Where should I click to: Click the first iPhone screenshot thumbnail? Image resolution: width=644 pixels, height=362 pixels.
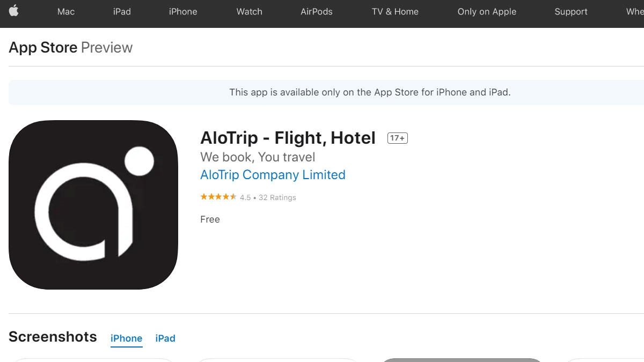93,360
